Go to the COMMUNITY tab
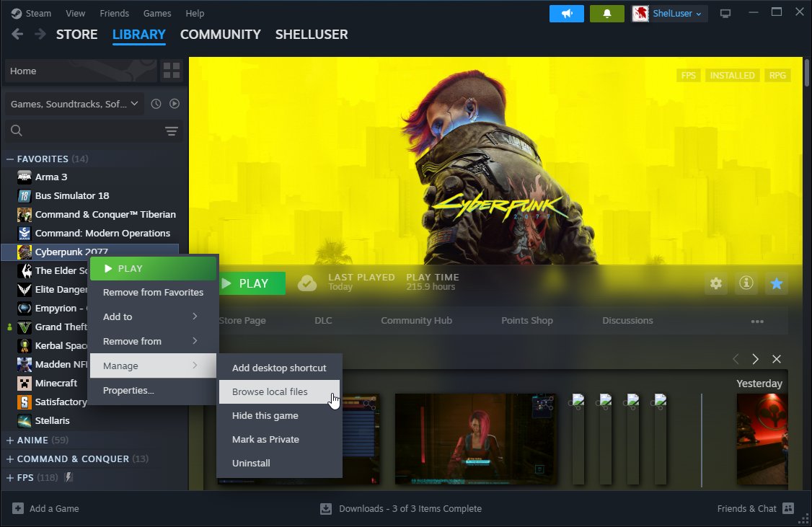812x527 pixels. tap(221, 34)
